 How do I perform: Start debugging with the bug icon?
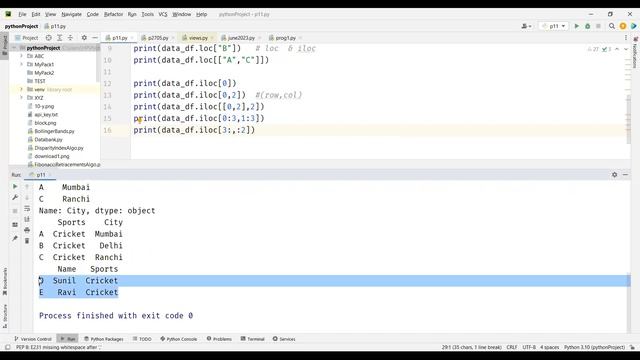pyautogui.click(x=588, y=26)
